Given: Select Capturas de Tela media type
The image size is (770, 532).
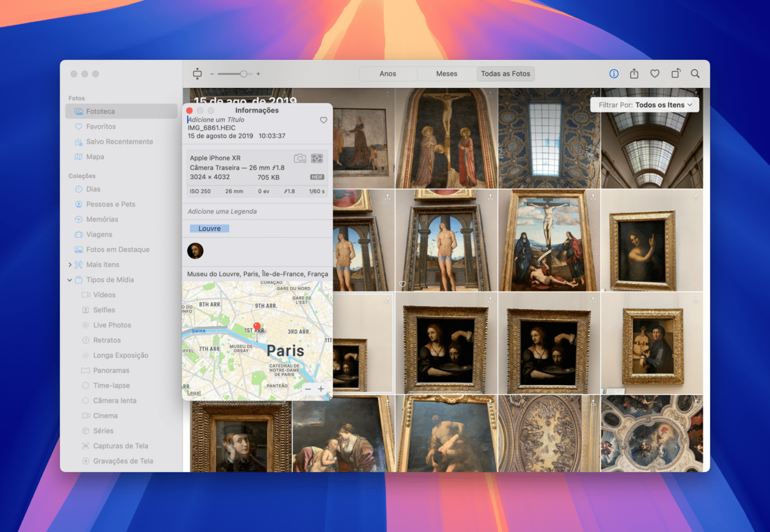Looking at the screenshot, I should [122, 446].
